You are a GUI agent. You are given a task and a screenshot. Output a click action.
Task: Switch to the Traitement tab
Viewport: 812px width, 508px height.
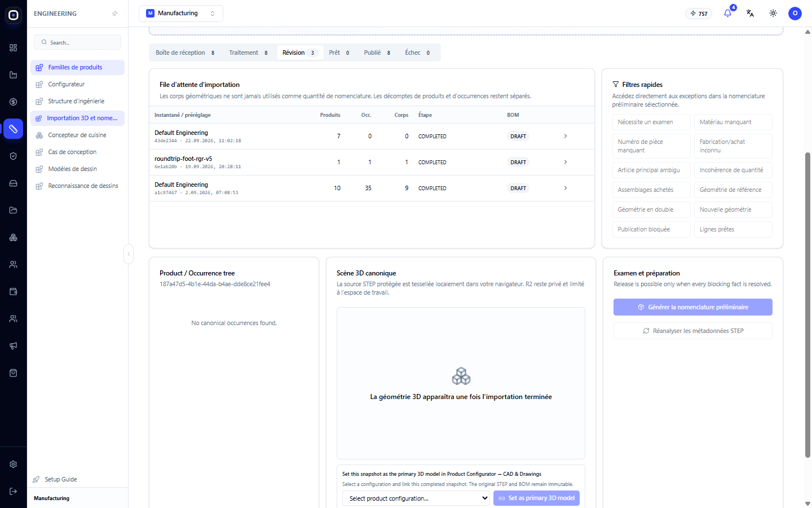tap(249, 52)
